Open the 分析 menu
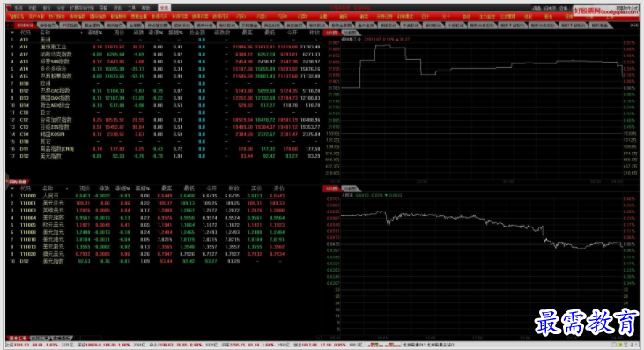Screen dimensions: 644x350 61,8
